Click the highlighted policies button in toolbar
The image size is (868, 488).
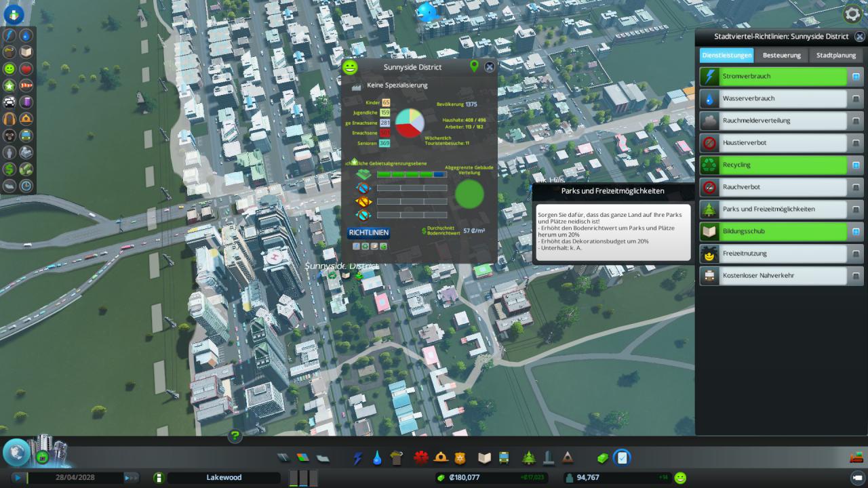pos(622,458)
